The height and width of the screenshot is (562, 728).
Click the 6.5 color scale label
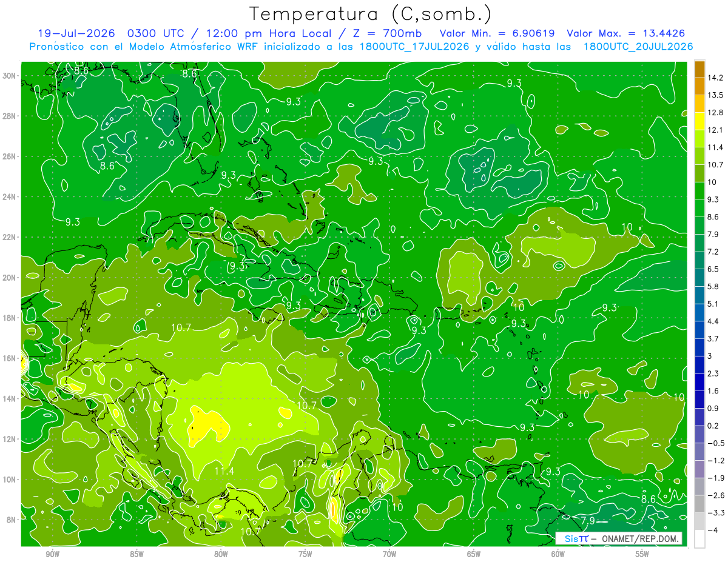pyautogui.click(x=713, y=269)
